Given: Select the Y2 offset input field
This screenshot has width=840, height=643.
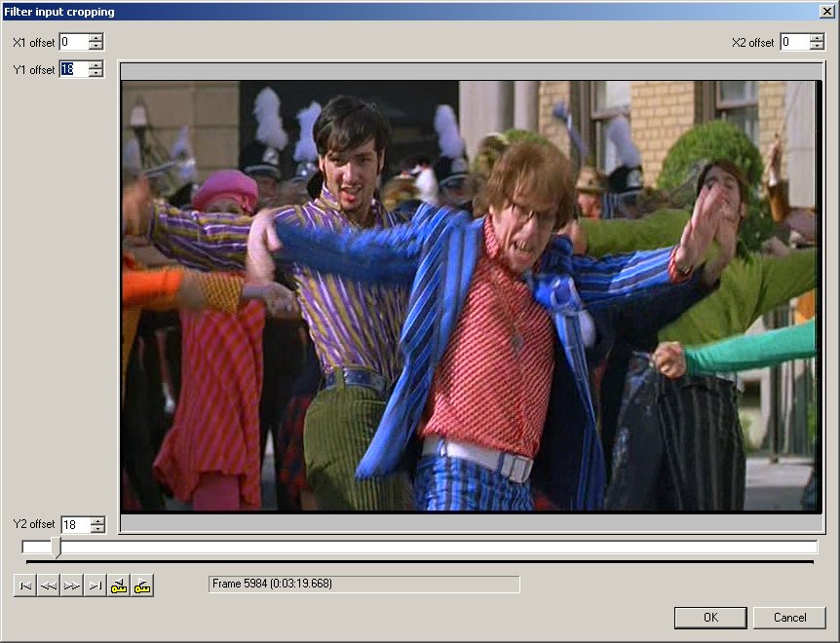Looking at the screenshot, I should point(76,525).
